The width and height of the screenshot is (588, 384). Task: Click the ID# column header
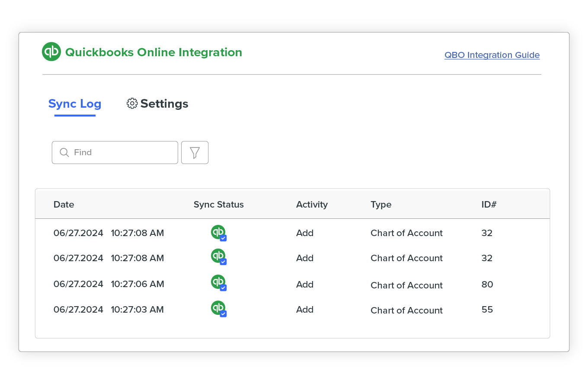pos(489,204)
